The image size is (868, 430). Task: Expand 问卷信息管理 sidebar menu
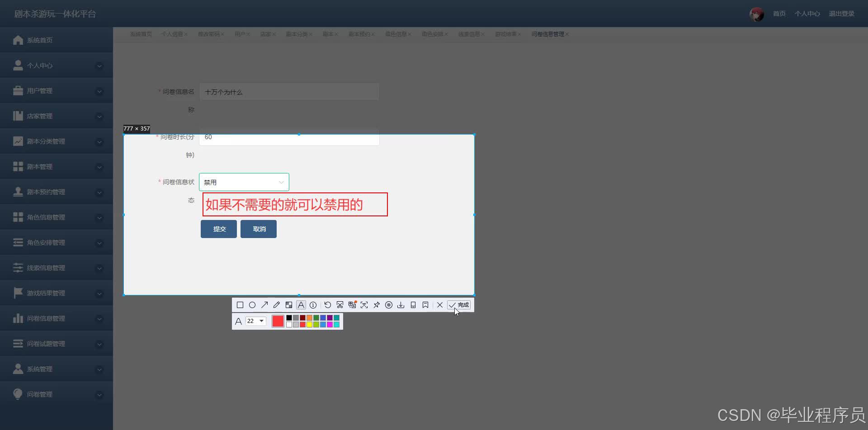[57, 318]
